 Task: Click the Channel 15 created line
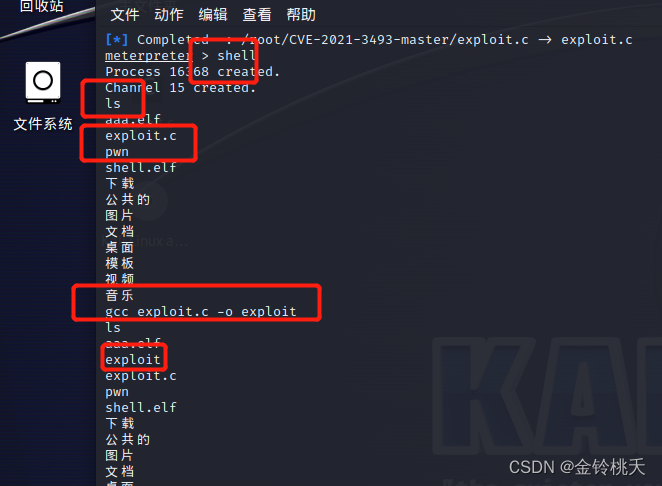pyautogui.click(x=181, y=88)
